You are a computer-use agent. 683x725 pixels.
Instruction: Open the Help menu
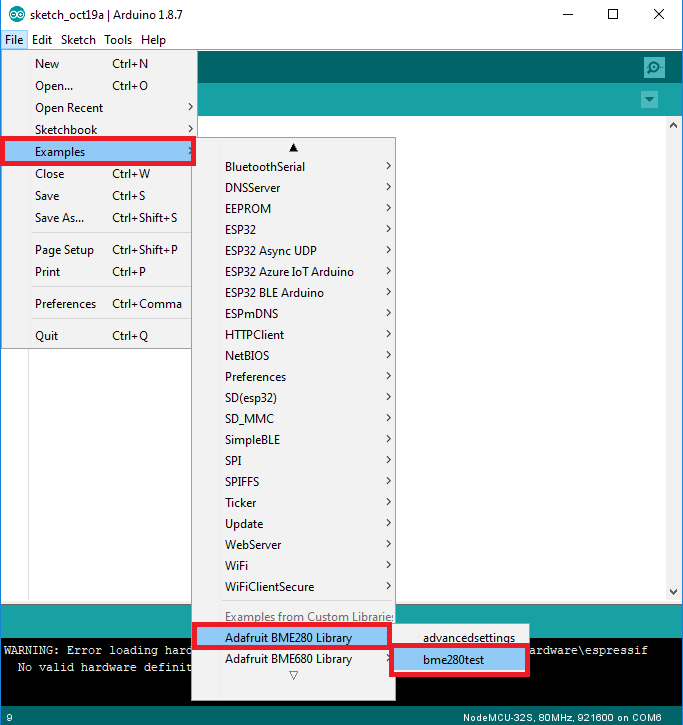(153, 40)
